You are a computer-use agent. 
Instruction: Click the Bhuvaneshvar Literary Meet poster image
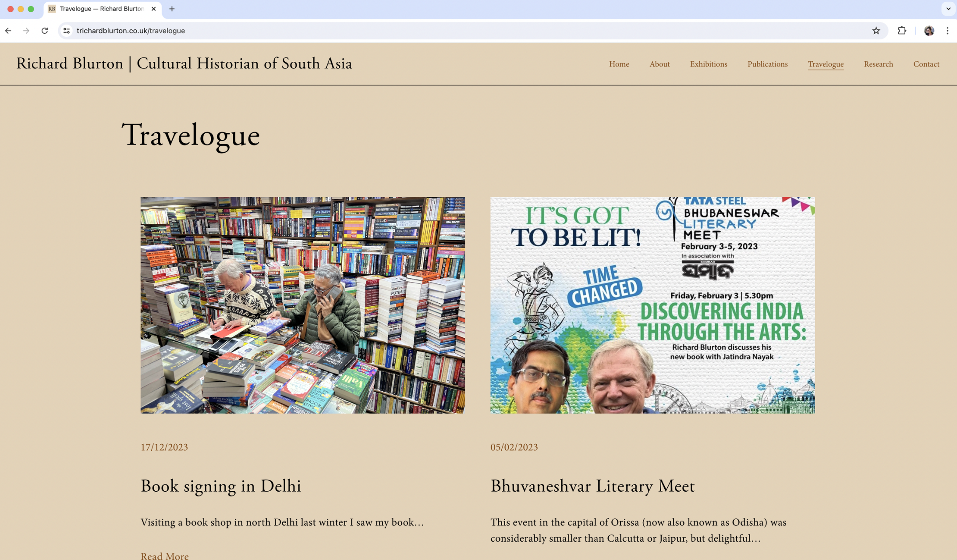point(652,305)
